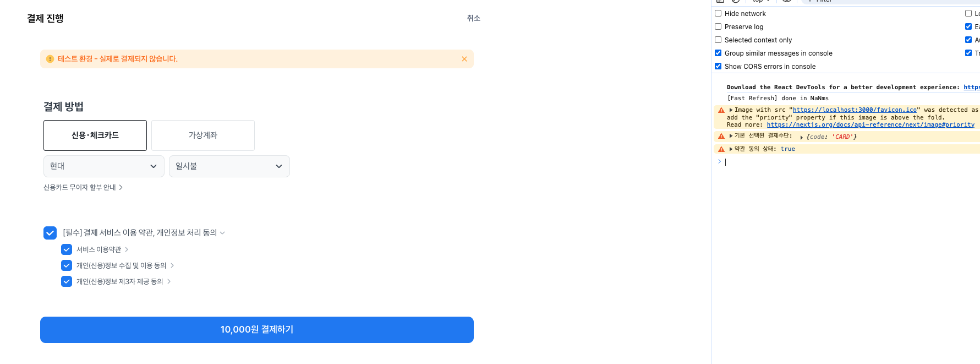This screenshot has height=364, width=980.
Task: Open the 현대 card company dropdown
Action: [x=104, y=166]
